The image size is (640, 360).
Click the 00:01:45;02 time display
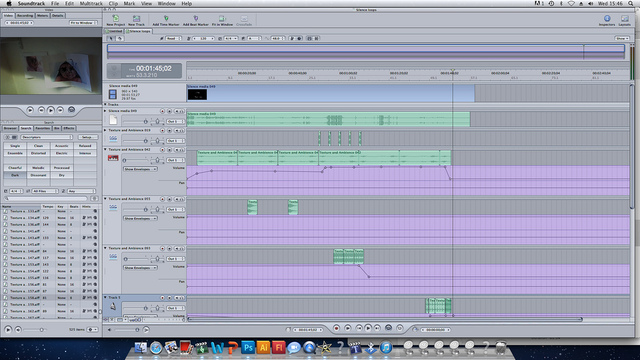coord(154,68)
